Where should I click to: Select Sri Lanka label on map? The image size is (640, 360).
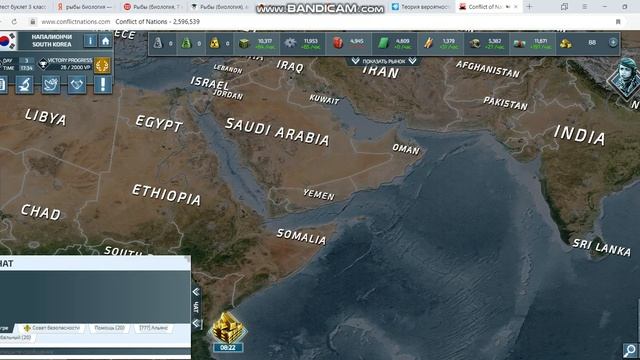point(601,247)
